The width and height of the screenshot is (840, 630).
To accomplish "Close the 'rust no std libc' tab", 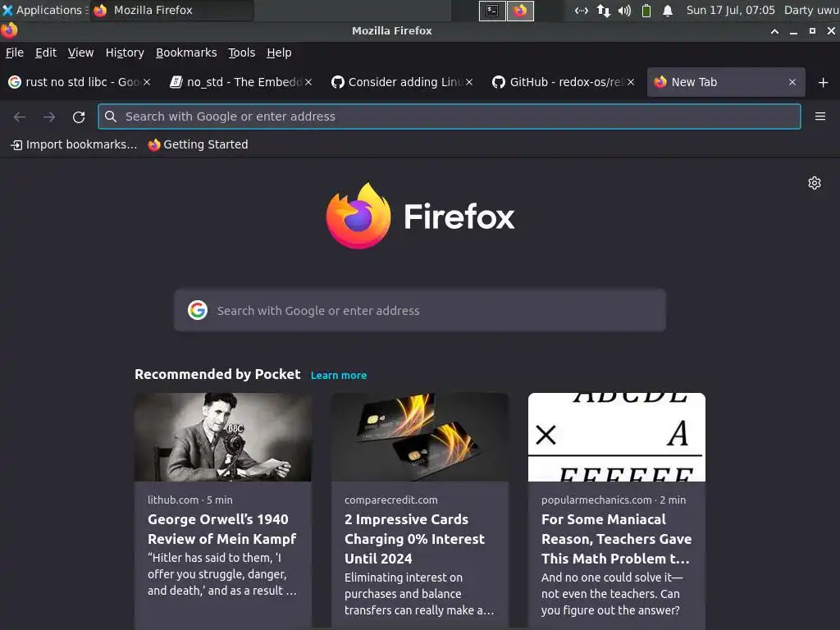I will coord(147,82).
